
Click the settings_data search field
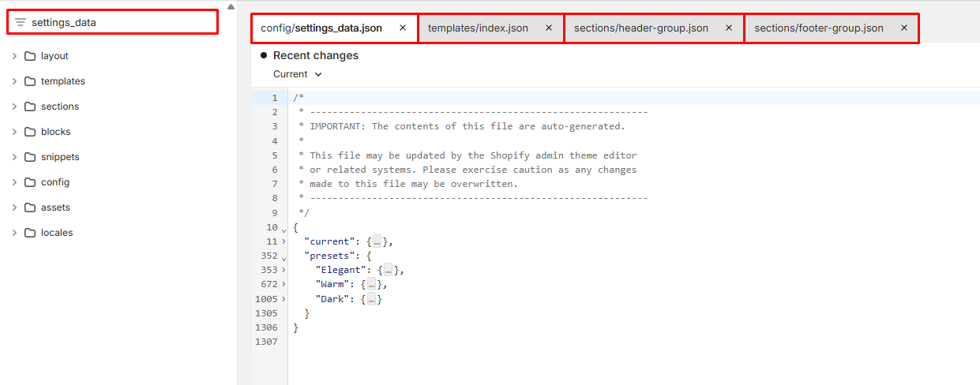point(118,22)
